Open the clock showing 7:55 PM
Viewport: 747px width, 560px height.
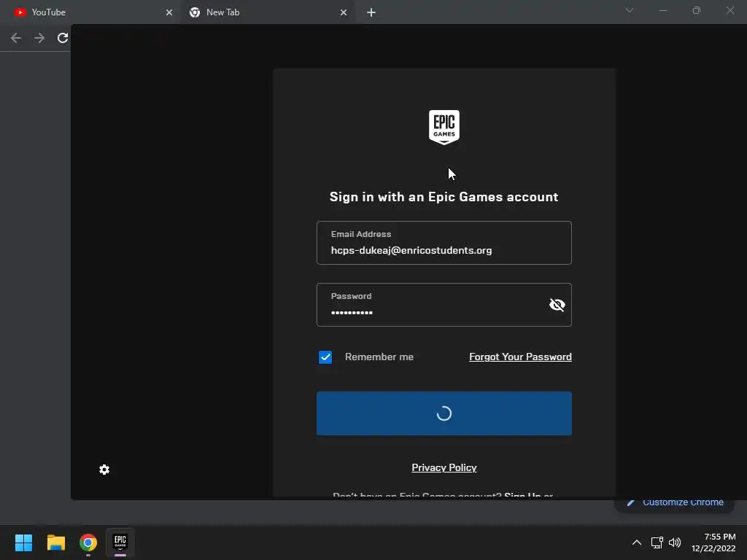click(x=713, y=542)
